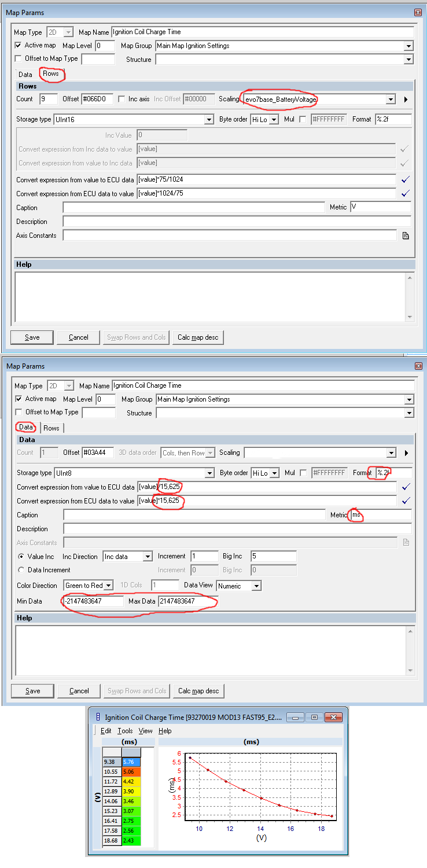
Task: Enable the Inc axis checkbox
Action: pyautogui.click(x=122, y=99)
